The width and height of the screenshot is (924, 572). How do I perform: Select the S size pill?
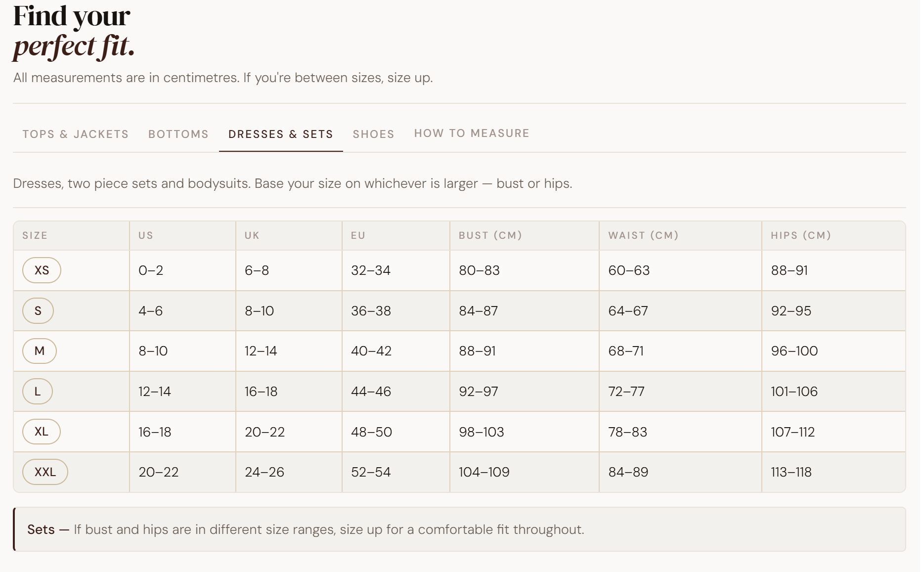tap(38, 310)
